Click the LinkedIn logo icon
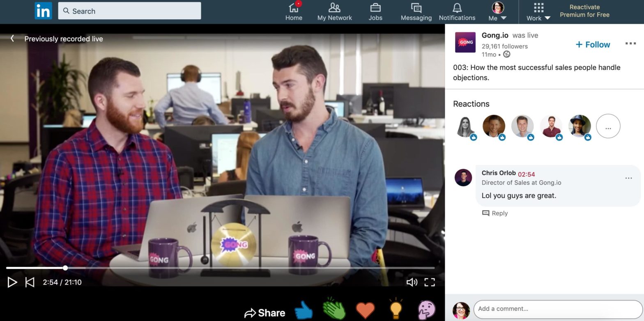The image size is (644, 321). (43, 11)
